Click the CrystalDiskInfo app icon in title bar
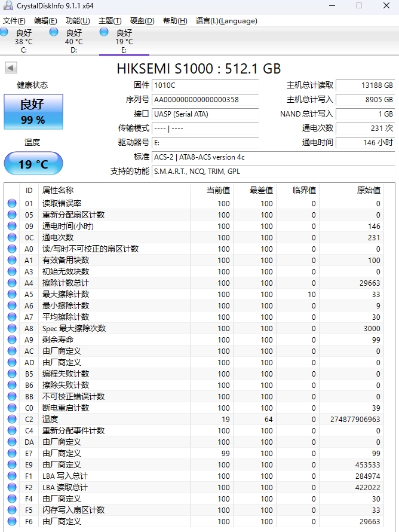Screen dimensions: 399x532 point(8,5)
